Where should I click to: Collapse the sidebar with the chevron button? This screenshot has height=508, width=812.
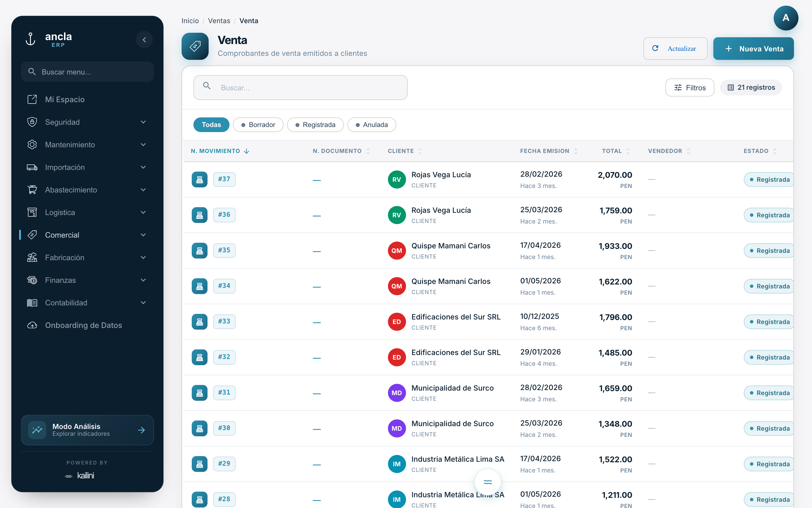[x=144, y=40]
